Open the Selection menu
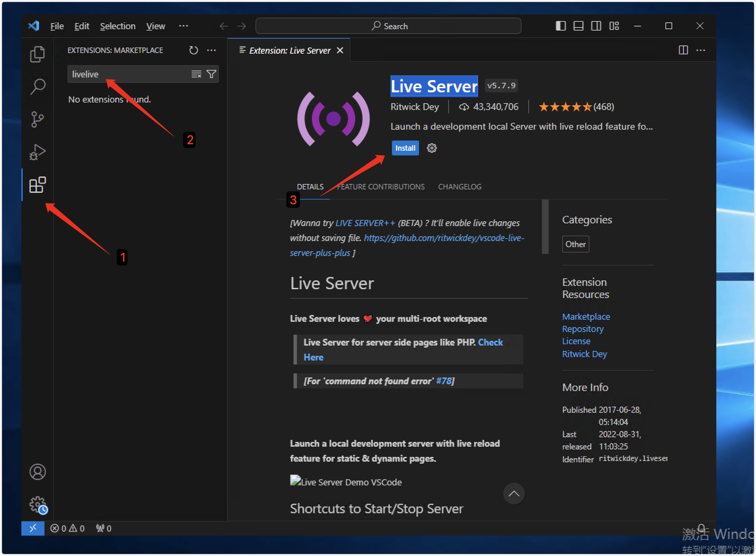 coord(117,26)
